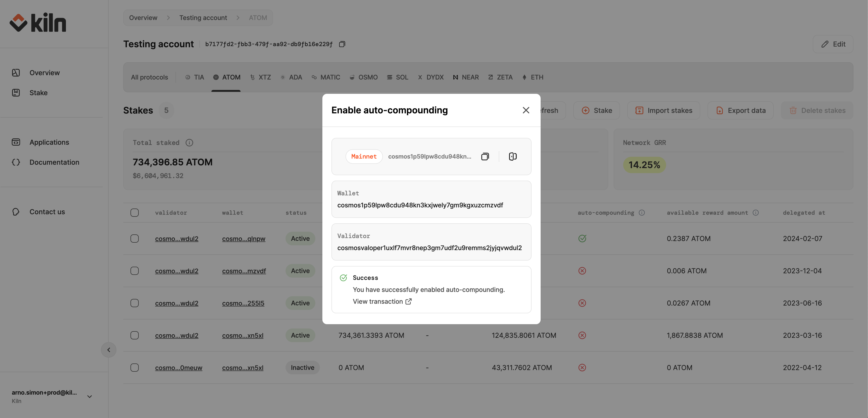
Task: Select the Inactive cosmo...0meuw stake checkbox
Action: [x=134, y=368]
